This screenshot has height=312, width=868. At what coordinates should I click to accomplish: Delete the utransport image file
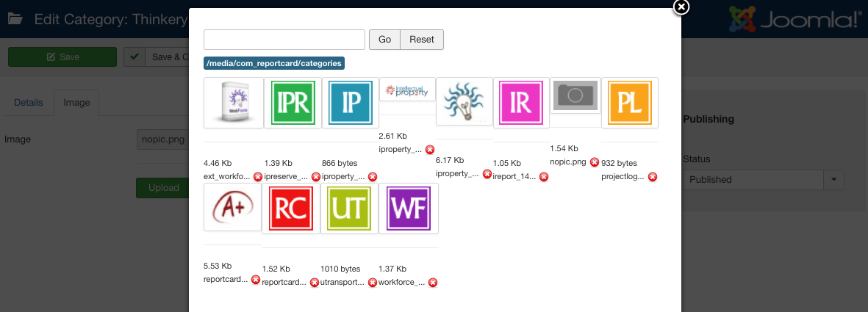[373, 283]
